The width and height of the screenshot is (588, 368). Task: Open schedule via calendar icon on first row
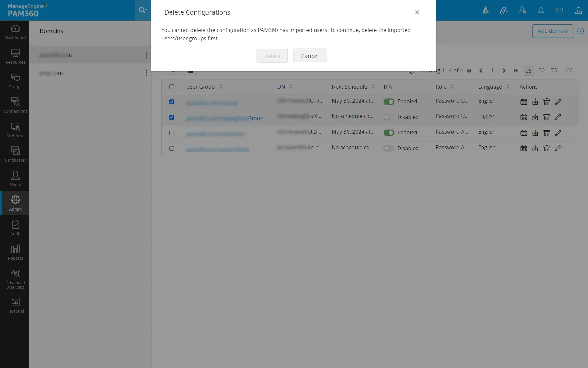pyautogui.click(x=524, y=102)
